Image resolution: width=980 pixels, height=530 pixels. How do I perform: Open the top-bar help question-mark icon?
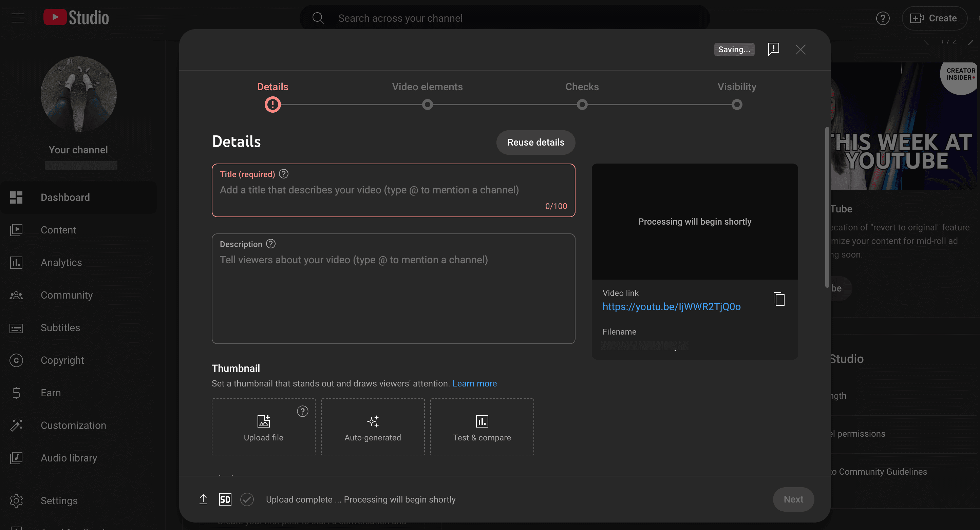tap(883, 18)
